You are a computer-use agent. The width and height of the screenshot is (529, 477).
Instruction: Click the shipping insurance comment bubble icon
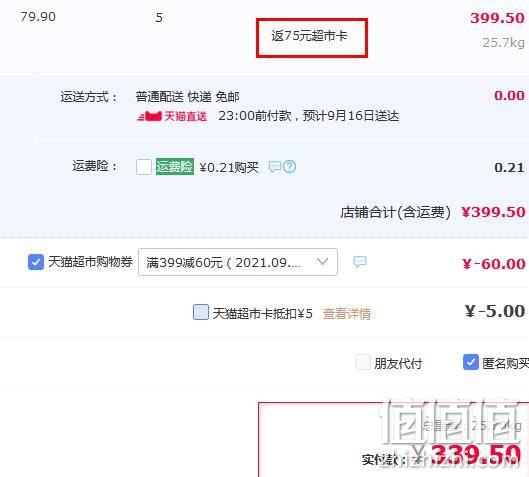tap(275, 166)
